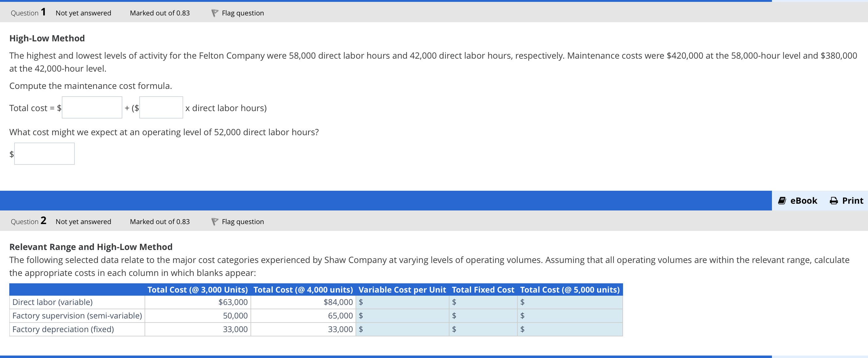The width and height of the screenshot is (868, 358).
Task: Open the eBook link
Action: 803,201
